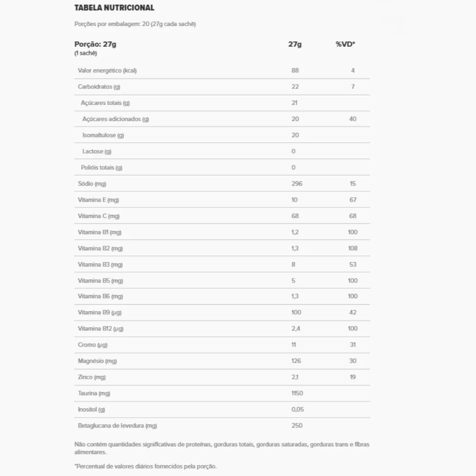Click the Tabela Nutricional heading
The height and width of the screenshot is (476, 476).
coord(114,8)
